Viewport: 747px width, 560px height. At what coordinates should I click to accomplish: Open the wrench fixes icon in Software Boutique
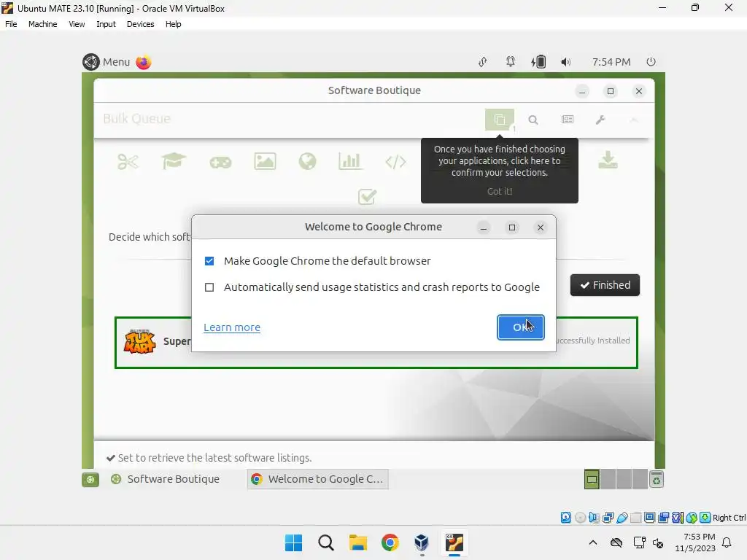click(x=601, y=120)
